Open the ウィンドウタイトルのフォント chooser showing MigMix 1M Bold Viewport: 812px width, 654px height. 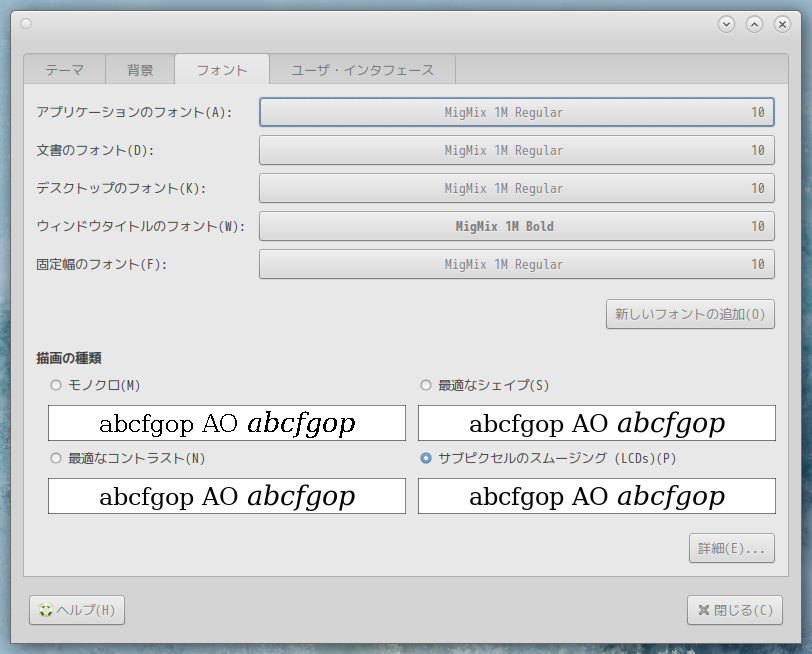[x=517, y=226]
